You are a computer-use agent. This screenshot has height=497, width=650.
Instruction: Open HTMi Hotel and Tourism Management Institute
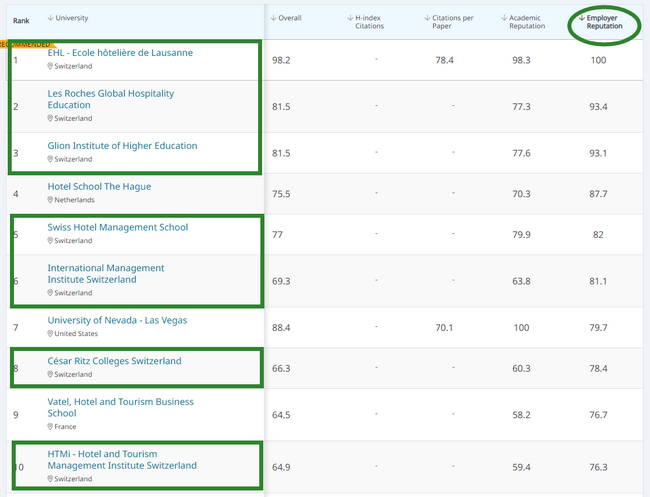[x=122, y=459]
